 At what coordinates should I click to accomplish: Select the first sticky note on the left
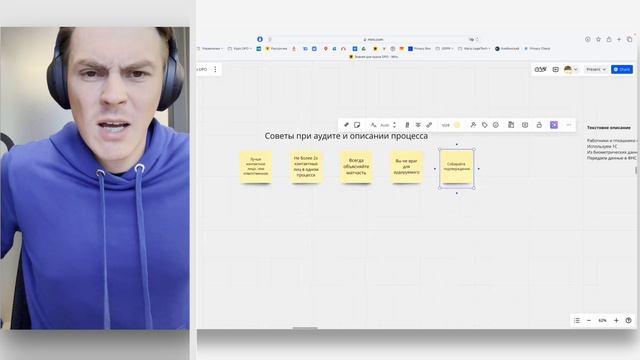coord(256,167)
